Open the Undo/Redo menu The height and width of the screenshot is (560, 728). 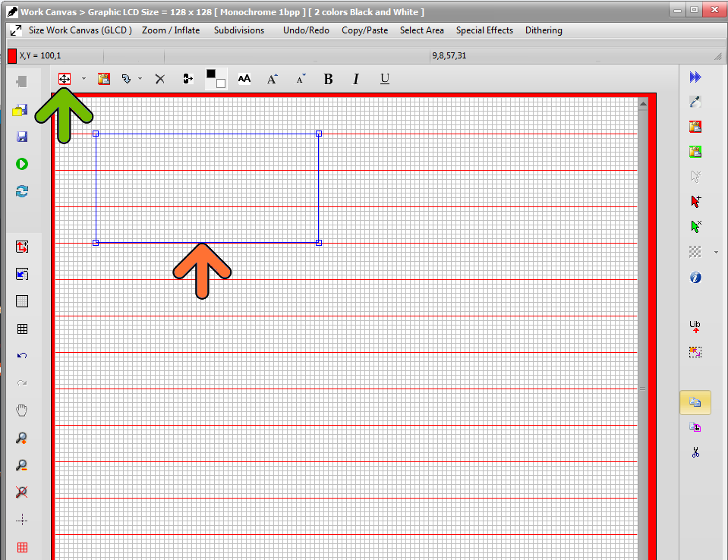point(307,30)
